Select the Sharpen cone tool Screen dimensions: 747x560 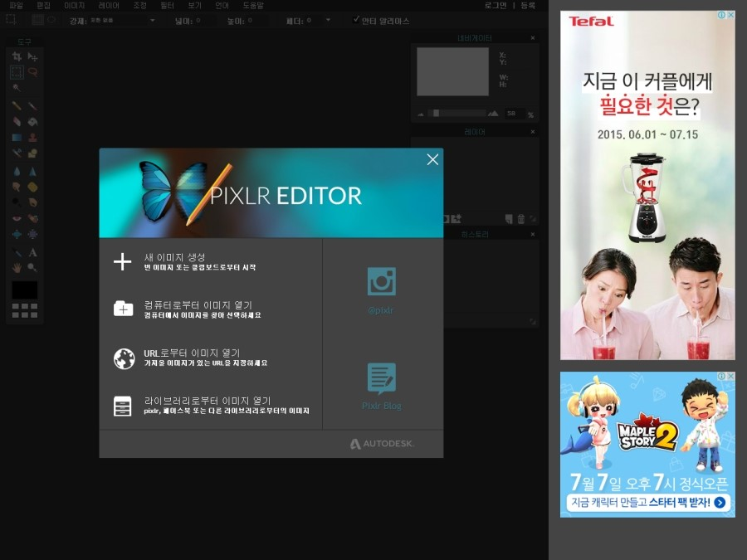coord(32,172)
